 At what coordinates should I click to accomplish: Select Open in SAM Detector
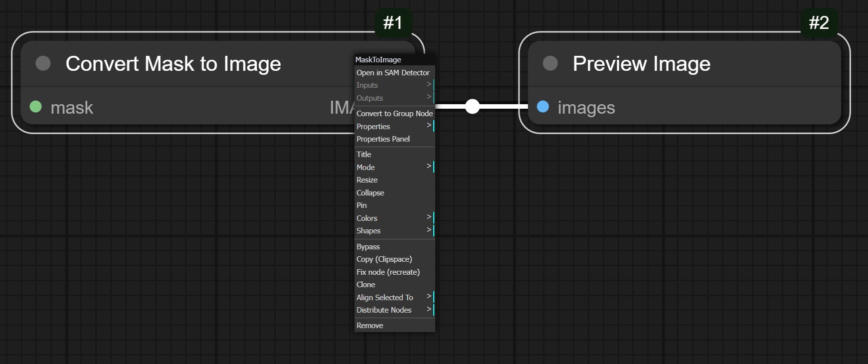click(395, 73)
